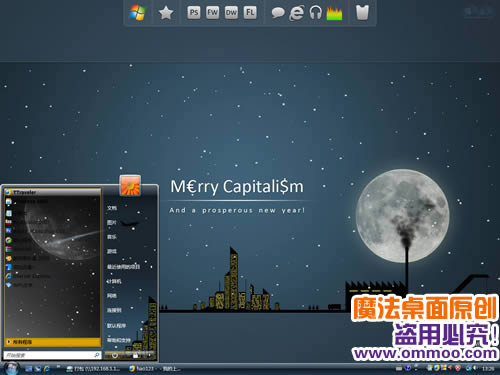Switch to the 192.168 taskbar window button
This screenshot has height=375, width=500.
tap(94, 369)
